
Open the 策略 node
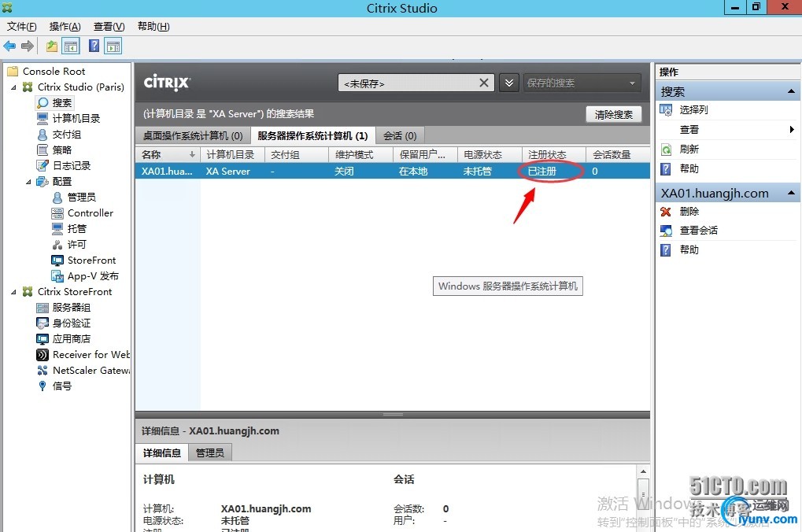(55, 150)
